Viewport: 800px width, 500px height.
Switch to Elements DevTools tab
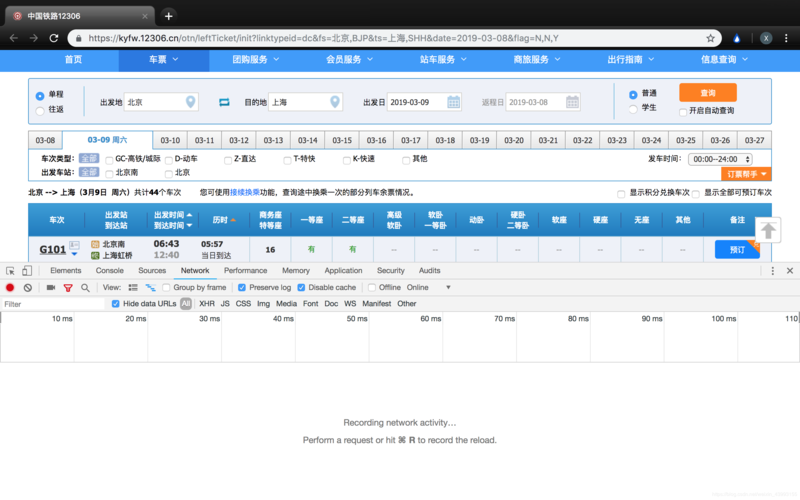pos(65,271)
